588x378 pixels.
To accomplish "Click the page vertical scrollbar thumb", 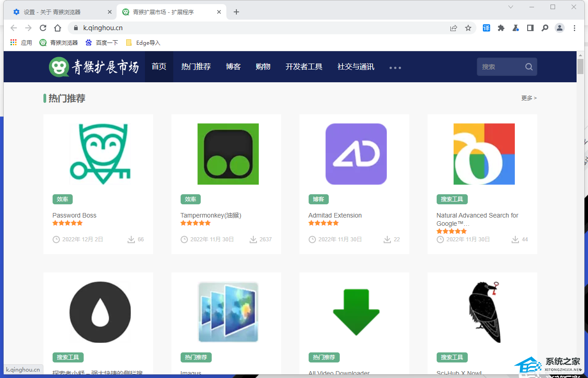I will [581, 66].
